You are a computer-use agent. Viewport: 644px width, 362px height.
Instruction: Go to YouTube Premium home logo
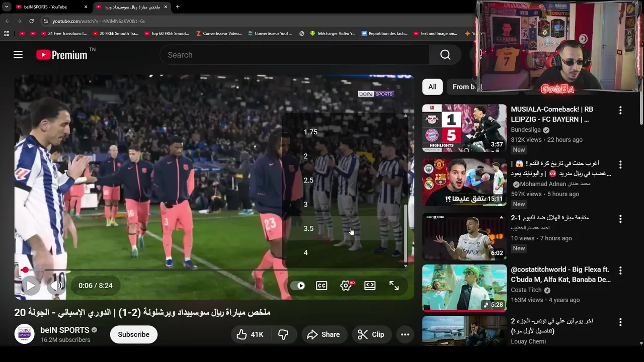click(x=62, y=55)
